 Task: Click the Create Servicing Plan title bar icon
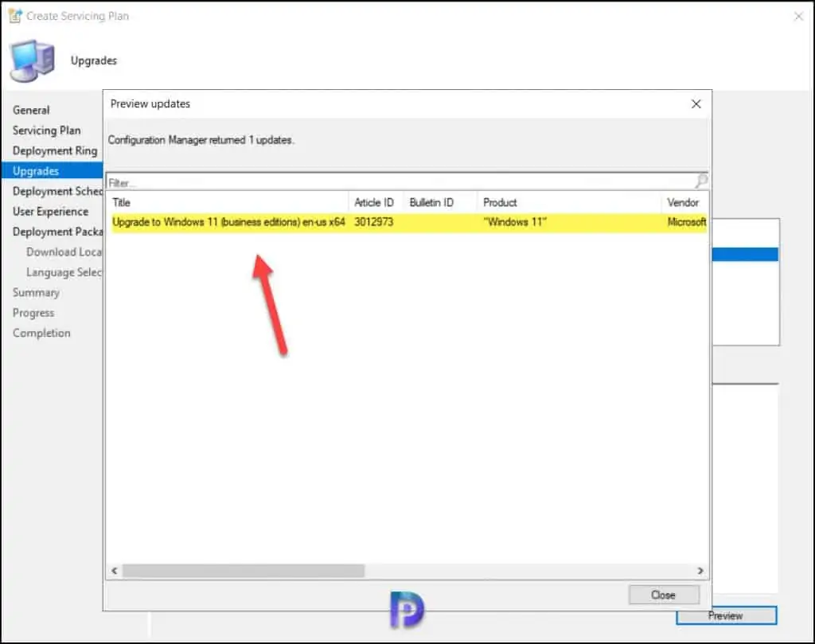tap(15, 16)
